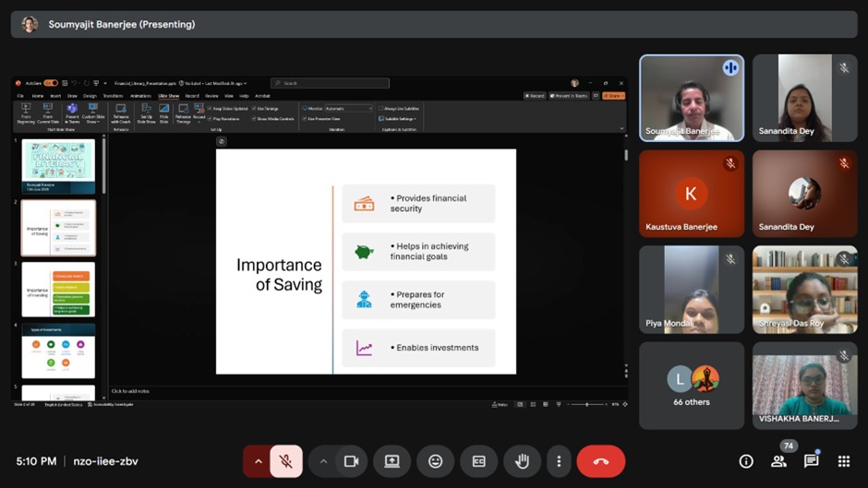Expand video settings arrow beside camera
Viewport: 868px width, 488px height.
pyautogui.click(x=323, y=461)
